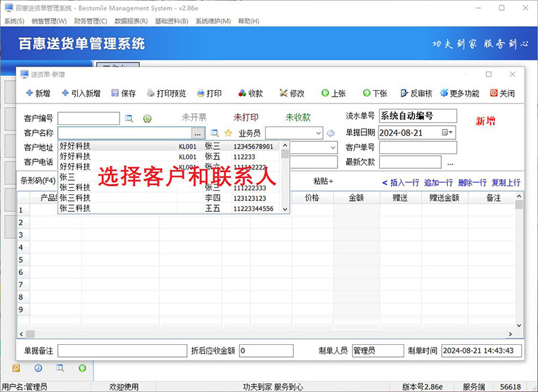The height and width of the screenshot is (392, 538).
Task: Click the ellipsis button in 客户名称 field
Action: click(x=198, y=133)
